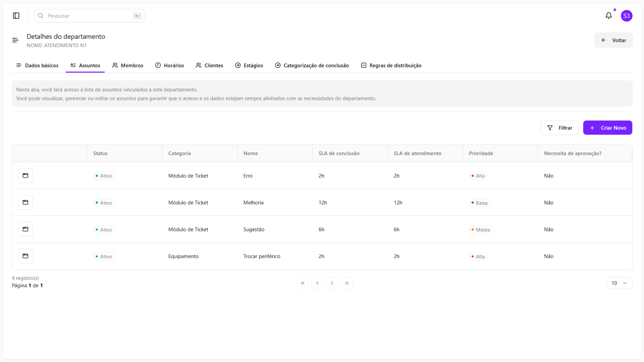Click the Voltar button
The image size is (644, 362).
[x=613, y=40]
